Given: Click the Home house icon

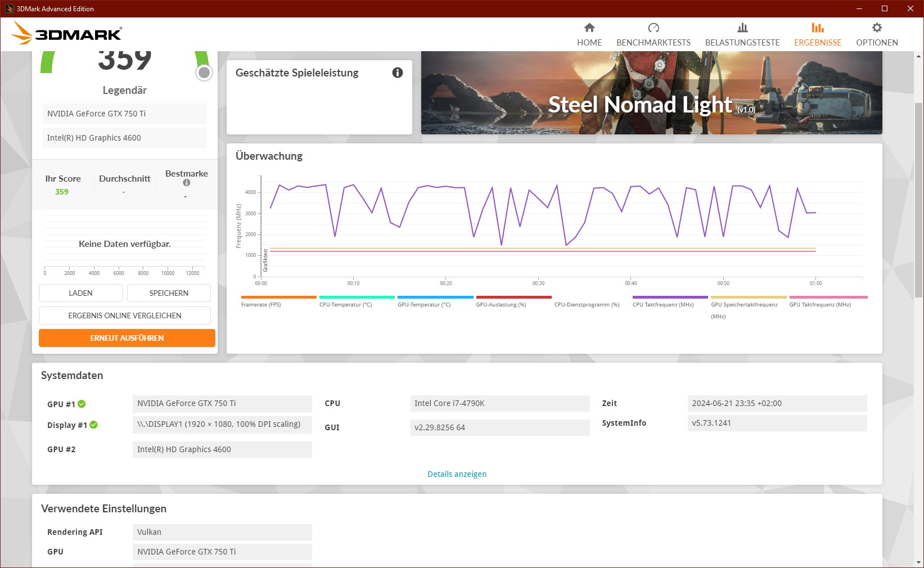Looking at the screenshot, I should [589, 28].
